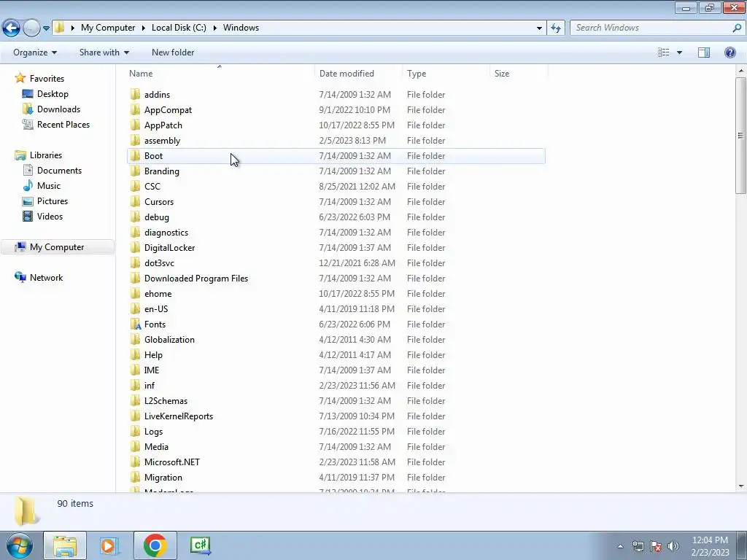Select the Cursors folder icon
Screen dimensions: 747x560
tap(135, 201)
